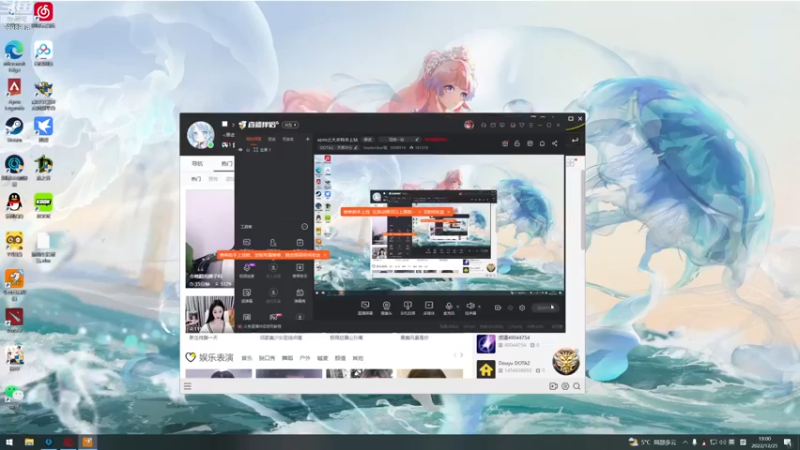Screen dimensions: 800x450
Task: Edit the stream title pencil icon
Action: [417, 139]
